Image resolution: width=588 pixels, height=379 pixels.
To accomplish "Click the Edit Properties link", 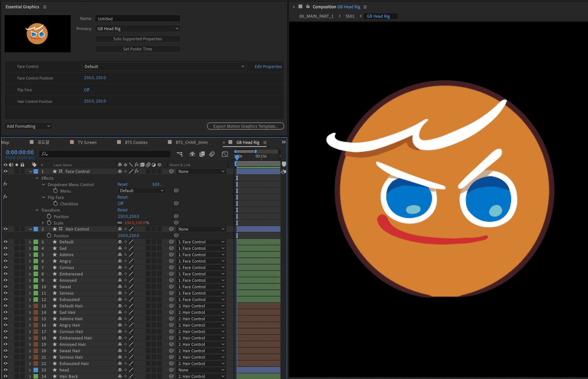I will (268, 66).
